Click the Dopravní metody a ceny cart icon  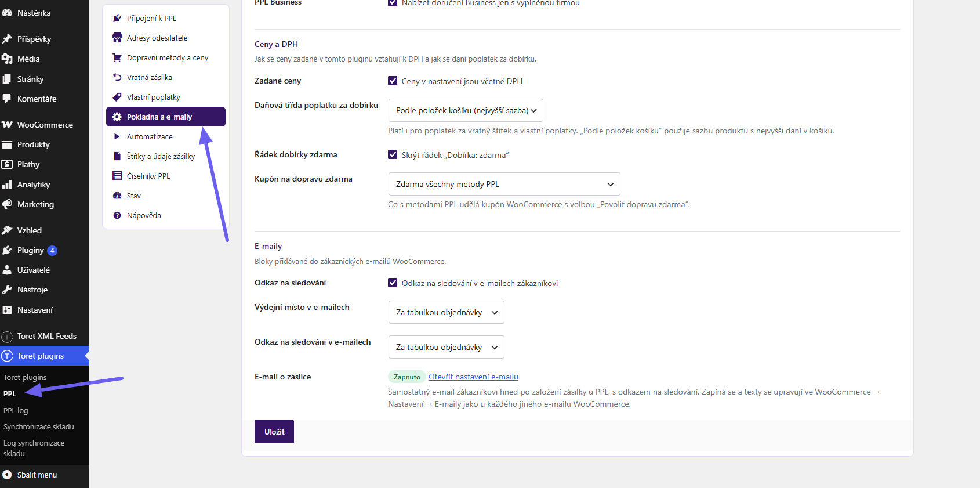pyautogui.click(x=117, y=57)
